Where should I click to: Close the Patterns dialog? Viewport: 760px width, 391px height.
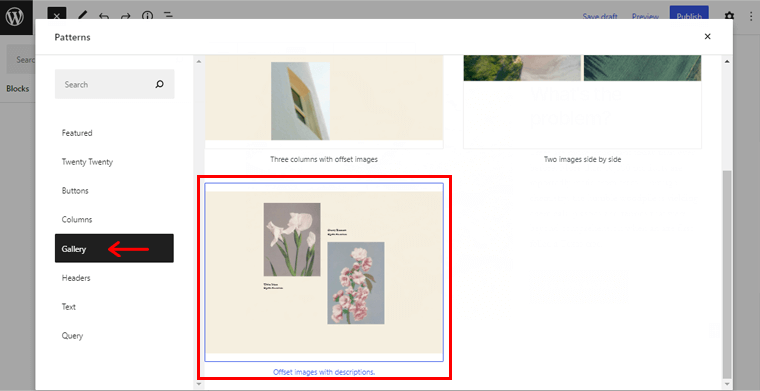[x=707, y=36]
